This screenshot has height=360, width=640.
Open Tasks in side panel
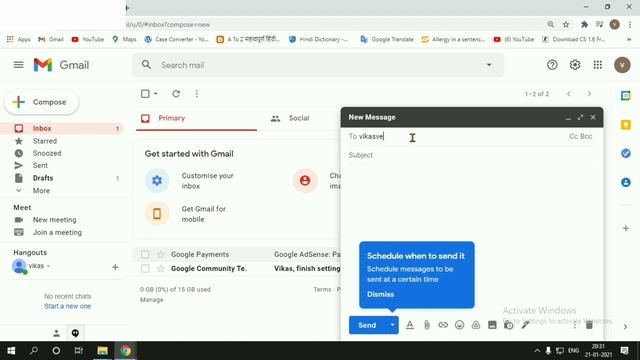click(626, 153)
